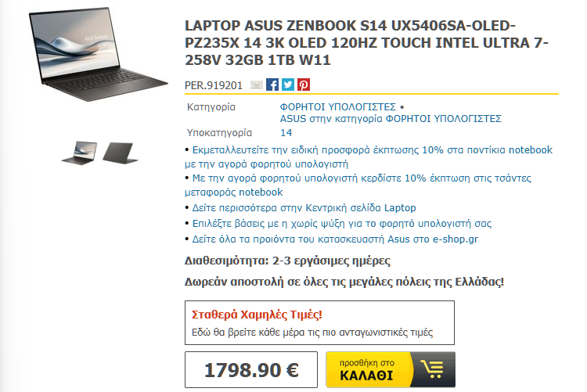
Task: Click the shopping cart icon on add-to-cart button
Action: [432, 369]
